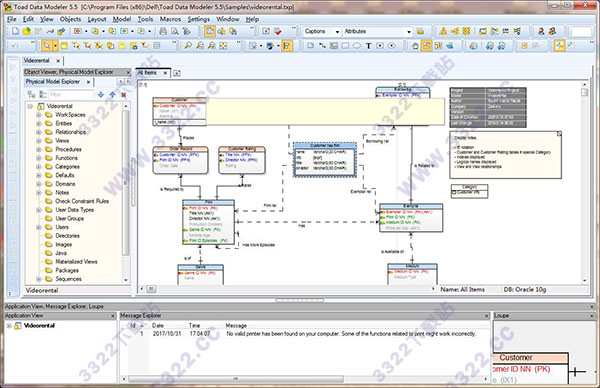Image resolution: width=600 pixels, height=388 pixels.
Task: Click the Entity tool icon
Action: (x=64, y=46)
